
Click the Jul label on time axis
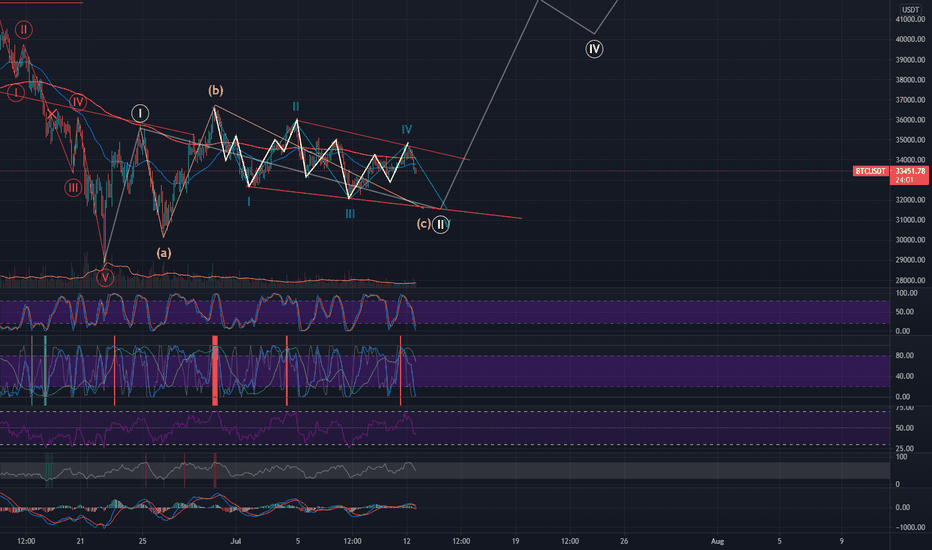click(235, 542)
